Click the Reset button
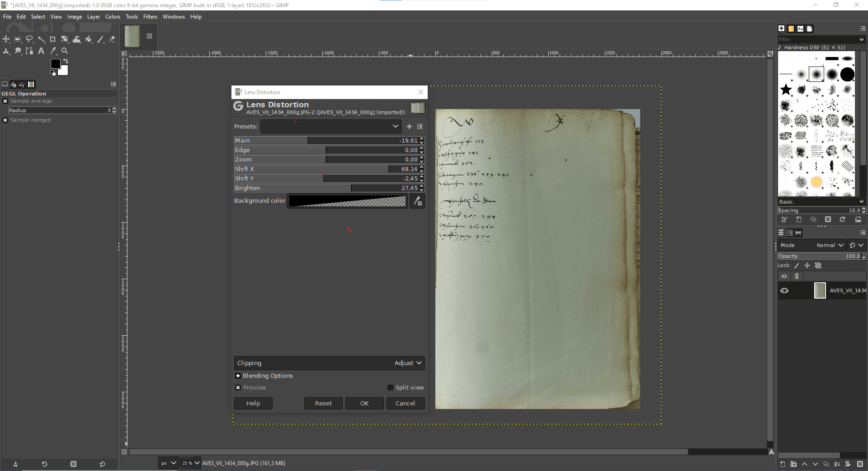Screen dimensions: 868x471 pyautogui.click(x=323, y=403)
